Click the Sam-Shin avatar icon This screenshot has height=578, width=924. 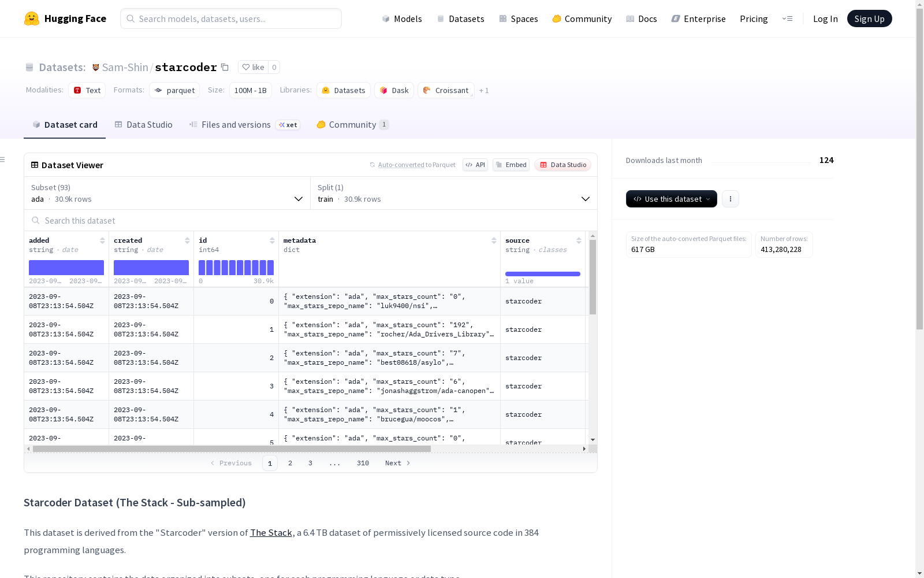point(96,67)
